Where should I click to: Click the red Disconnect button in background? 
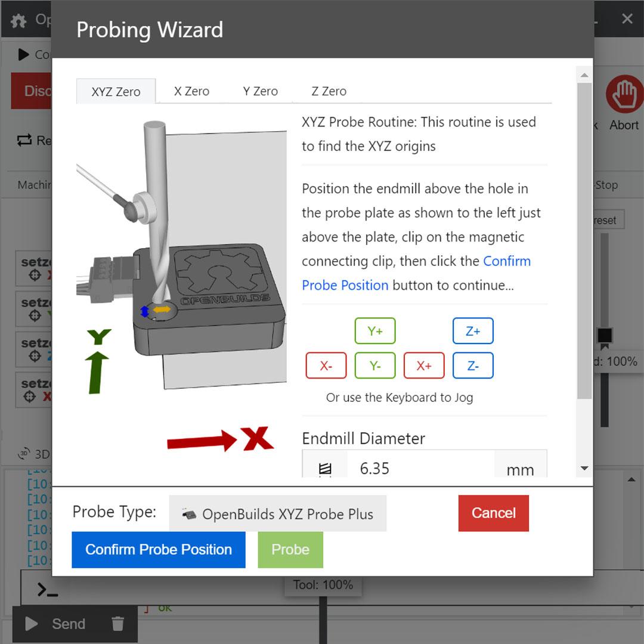(x=31, y=91)
